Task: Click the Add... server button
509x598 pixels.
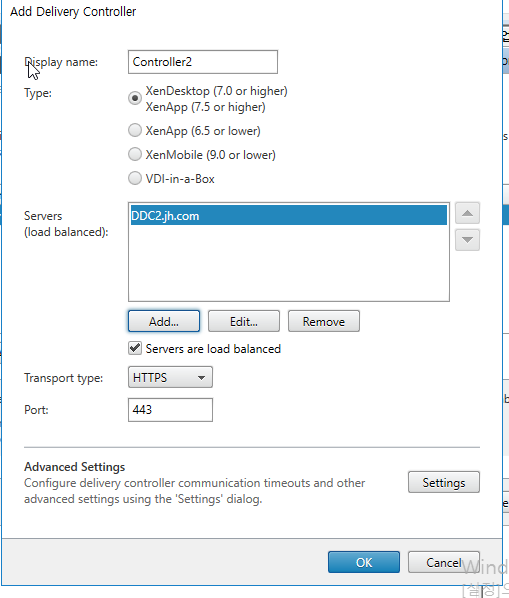Action: (164, 321)
